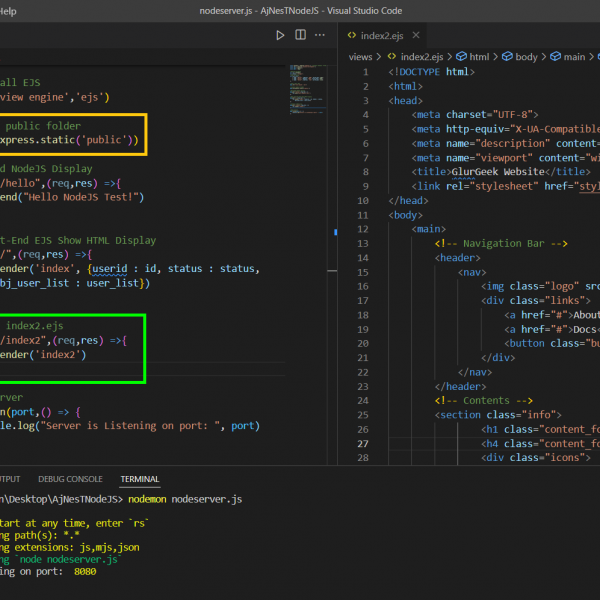Expand the views folder breadcrumb
Image resolution: width=600 pixels, height=600 pixels.
360,57
